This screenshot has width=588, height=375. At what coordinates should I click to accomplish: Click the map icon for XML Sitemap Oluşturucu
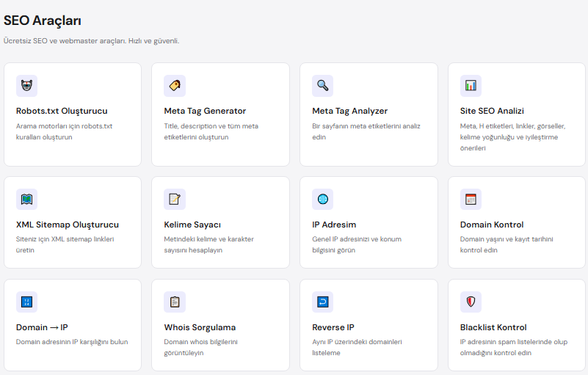26,199
